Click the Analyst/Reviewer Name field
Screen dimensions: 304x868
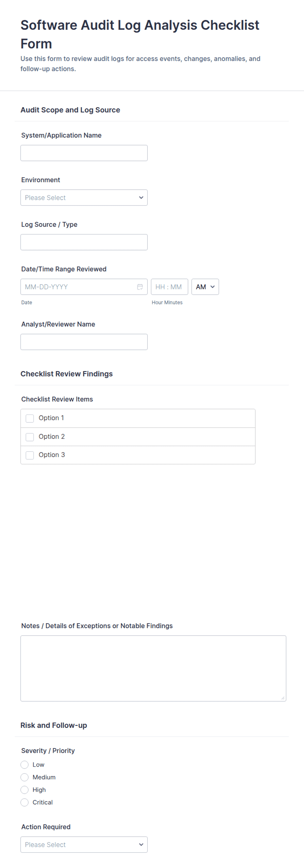pos(84,342)
